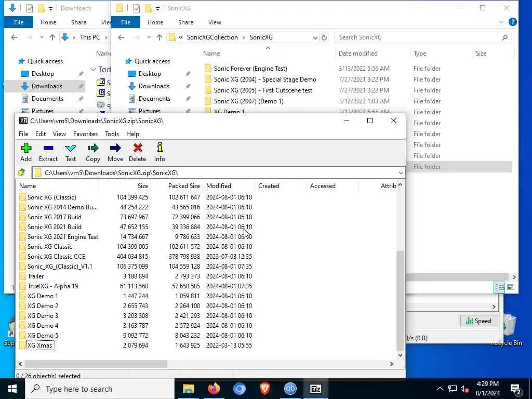Open Documents in SonicXG window sidebar
Image resolution: width=532 pixels, height=399 pixels.
point(154,99)
